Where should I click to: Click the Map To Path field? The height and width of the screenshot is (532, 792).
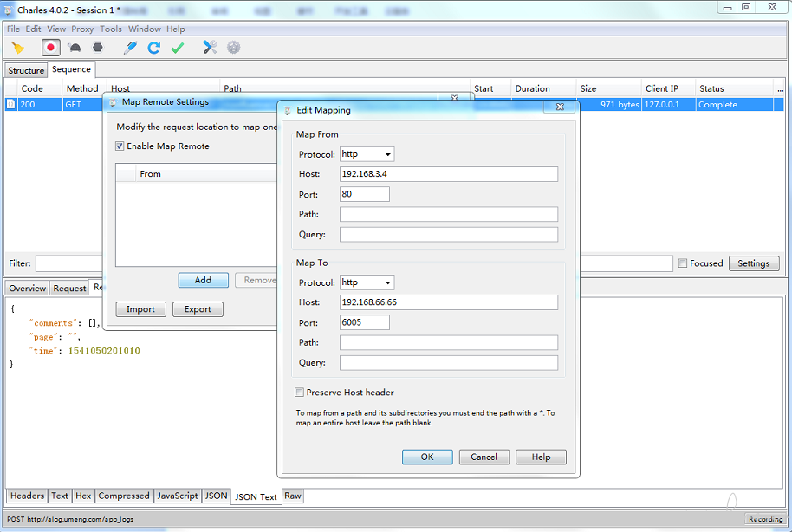(x=449, y=342)
